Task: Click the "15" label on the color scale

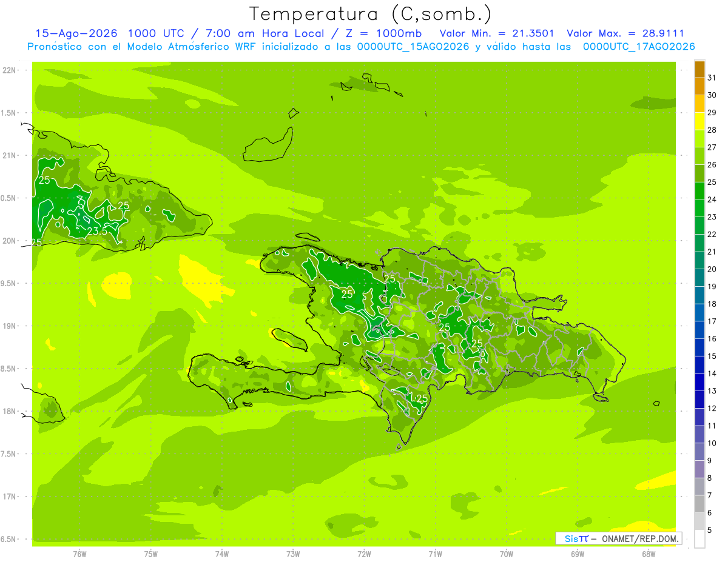Action: point(712,356)
